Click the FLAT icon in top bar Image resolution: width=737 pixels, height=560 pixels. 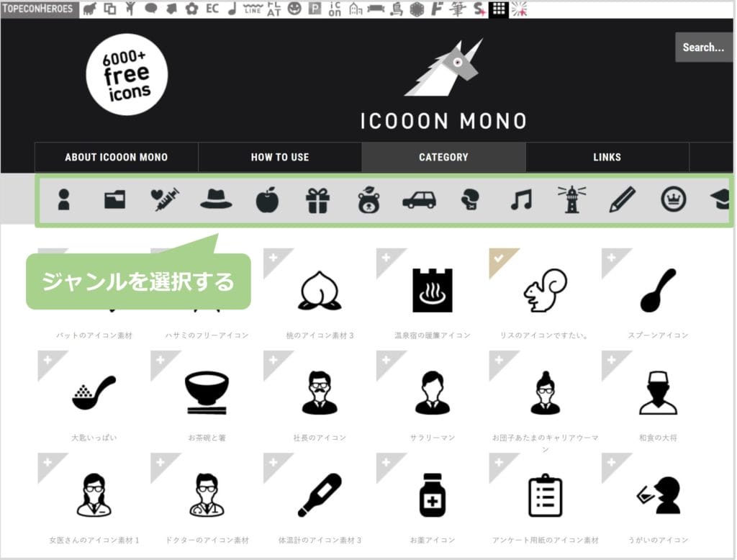273,9
